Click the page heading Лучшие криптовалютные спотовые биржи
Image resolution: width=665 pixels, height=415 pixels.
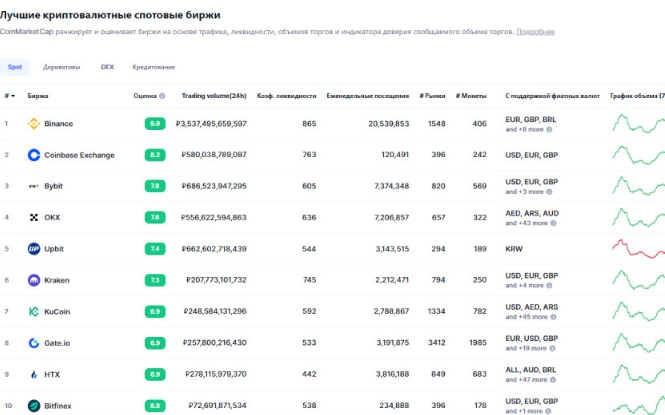[x=110, y=15]
